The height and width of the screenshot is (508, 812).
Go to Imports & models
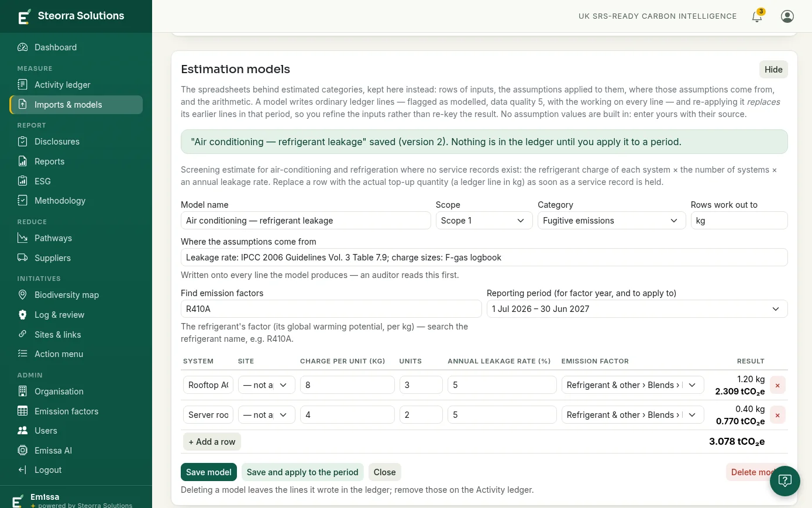pyautogui.click(x=76, y=105)
